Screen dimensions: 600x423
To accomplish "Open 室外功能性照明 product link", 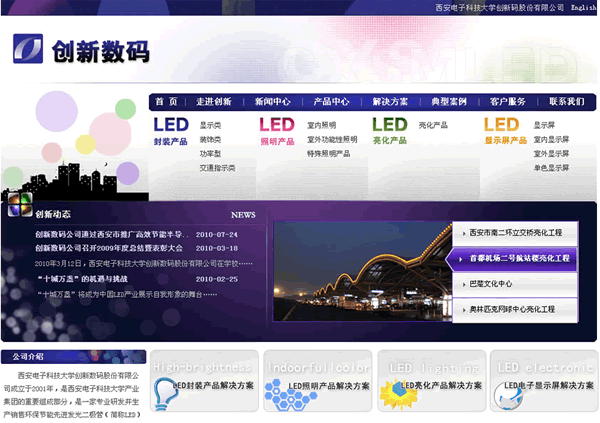I will point(331,140).
